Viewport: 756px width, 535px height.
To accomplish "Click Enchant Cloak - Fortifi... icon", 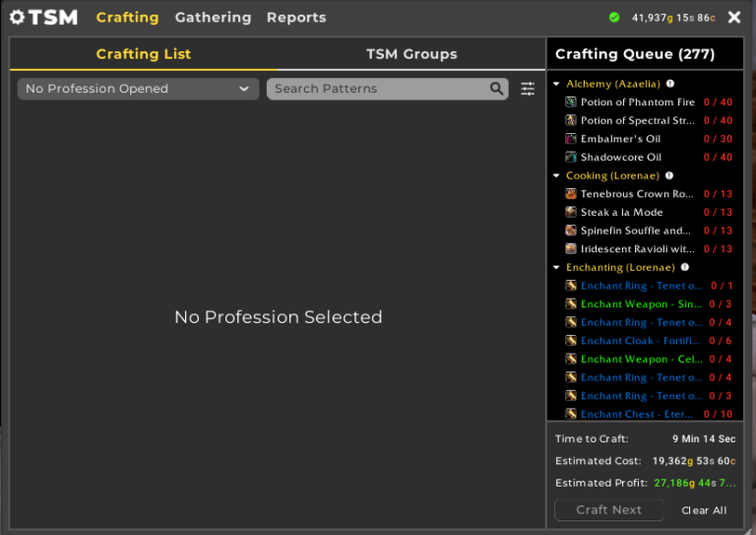I will tap(570, 341).
